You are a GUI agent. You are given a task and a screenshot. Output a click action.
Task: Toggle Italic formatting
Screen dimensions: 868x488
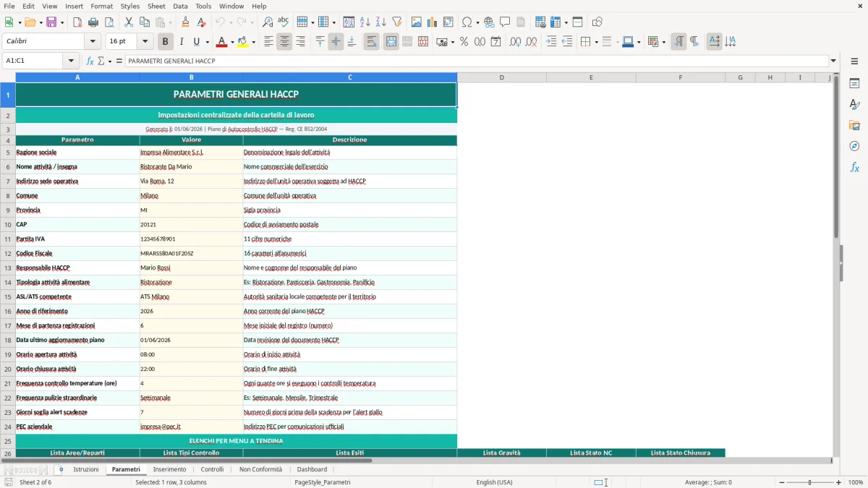(181, 42)
